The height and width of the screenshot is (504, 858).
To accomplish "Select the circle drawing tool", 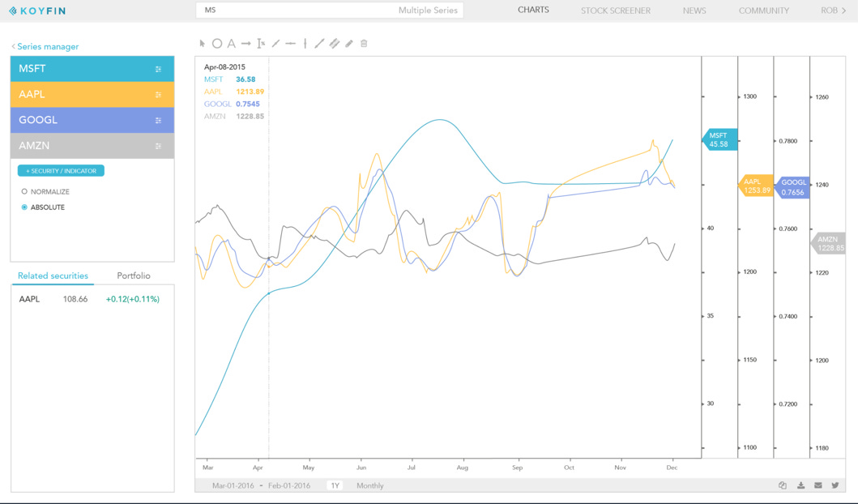I will coord(216,43).
